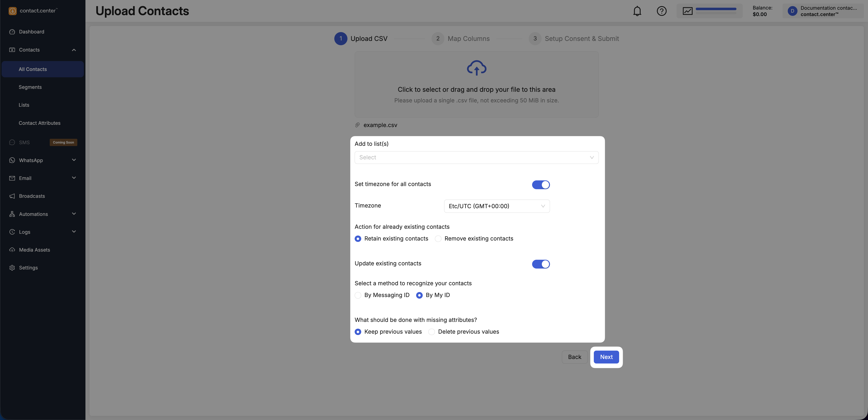
Task: Click the notifications bell icon
Action: [x=637, y=11]
